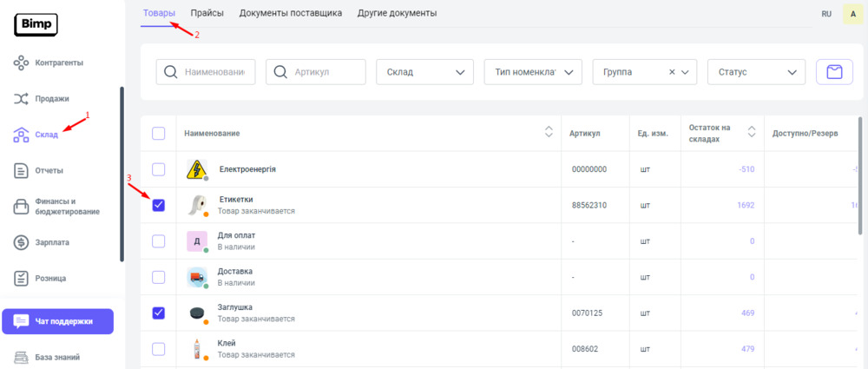Click the envelope icon button near filters
Screen dimensions: 868x369
click(834, 72)
